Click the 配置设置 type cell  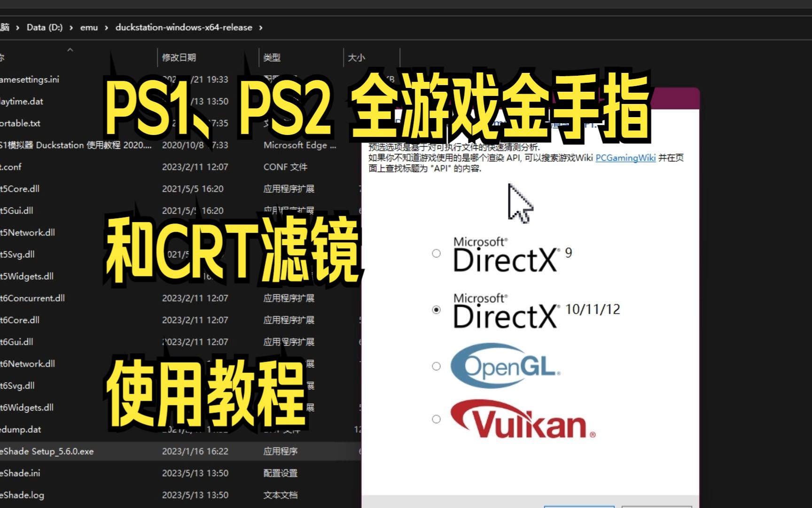[281, 473]
